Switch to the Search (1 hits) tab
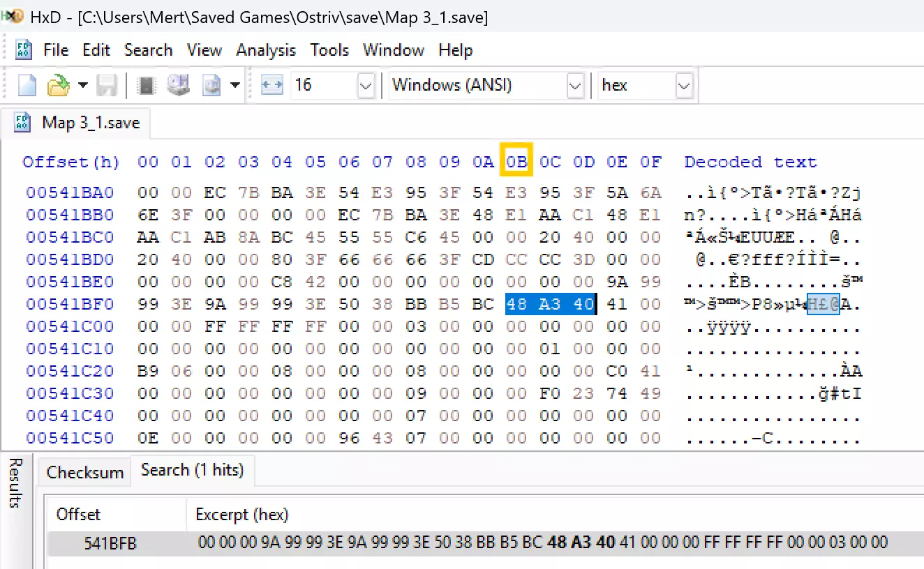This screenshot has width=924, height=569. 192,470
